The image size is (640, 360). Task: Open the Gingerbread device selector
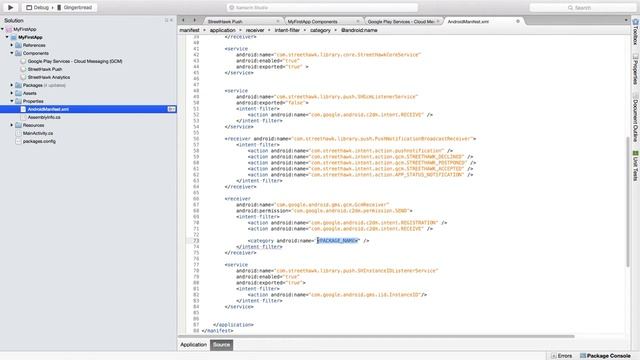(x=74, y=7)
